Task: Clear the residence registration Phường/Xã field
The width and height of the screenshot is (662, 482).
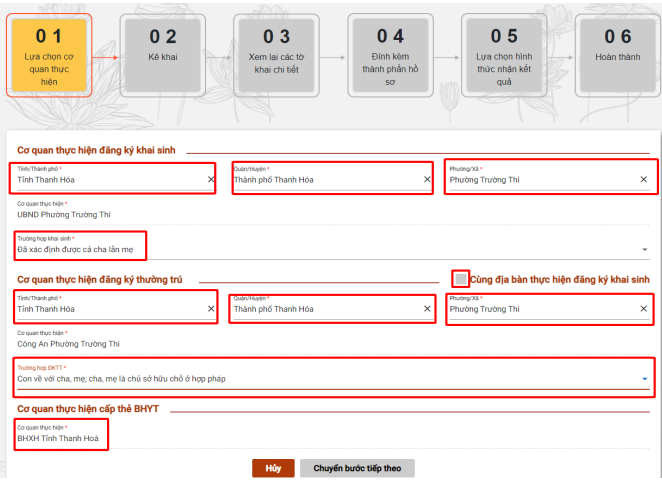Action: point(643,309)
